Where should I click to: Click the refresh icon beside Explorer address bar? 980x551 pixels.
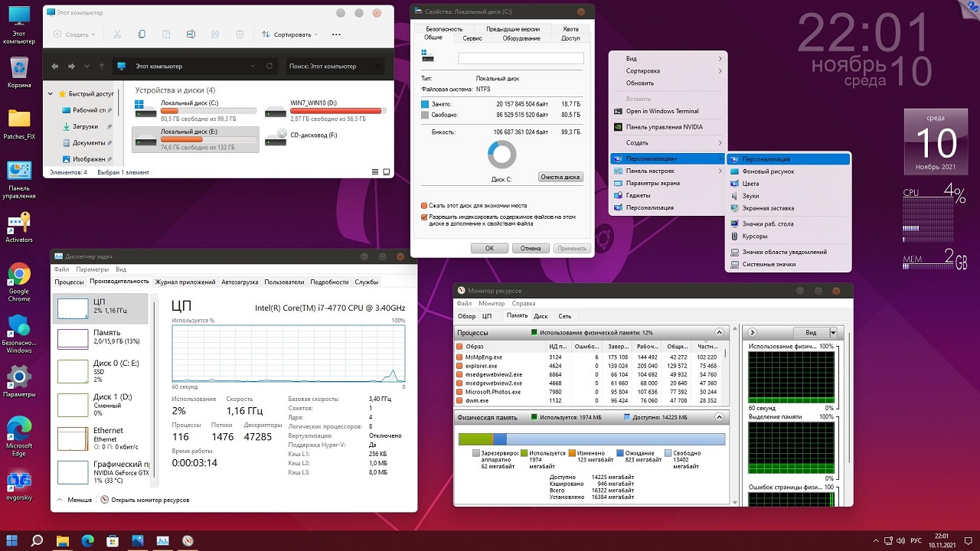pyautogui.click(x=269, y=67)
